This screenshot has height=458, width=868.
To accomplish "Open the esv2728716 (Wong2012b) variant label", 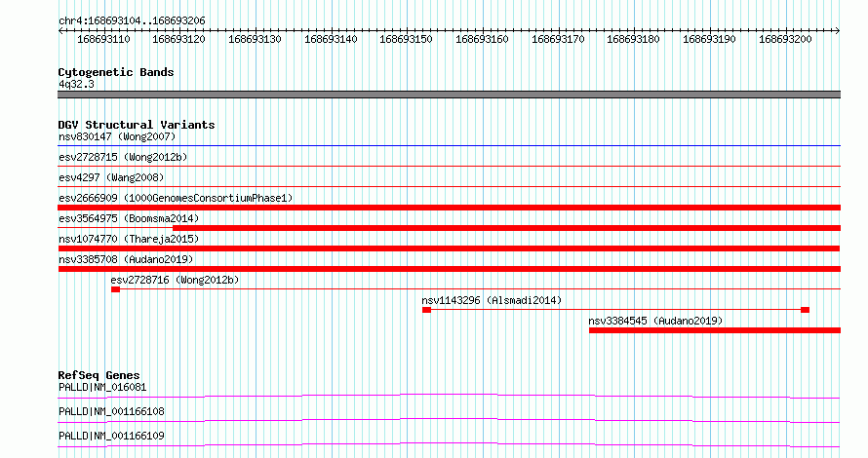I will [x=175, y=280].
